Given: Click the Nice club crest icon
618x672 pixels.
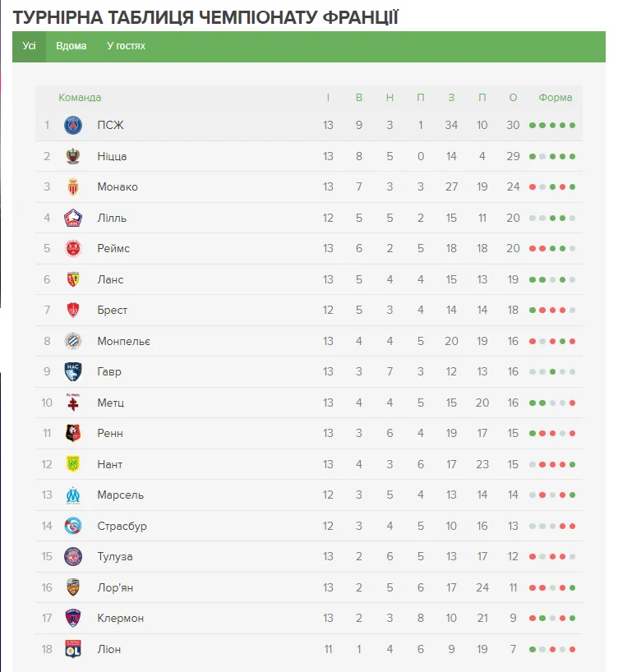Looking at the screenshot, I should click(x=74, y=156).
